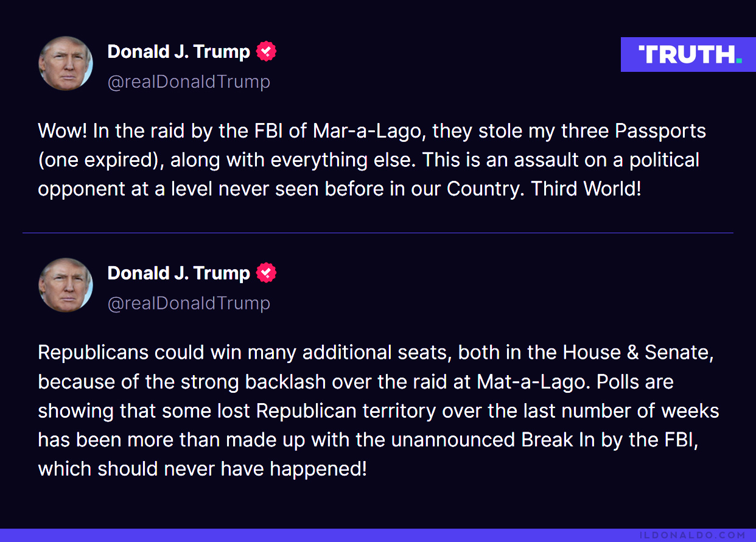Click the divider line between the posts
Viewport: 756px width, 542px height.
pyautogui.click(x=378, y=233)
